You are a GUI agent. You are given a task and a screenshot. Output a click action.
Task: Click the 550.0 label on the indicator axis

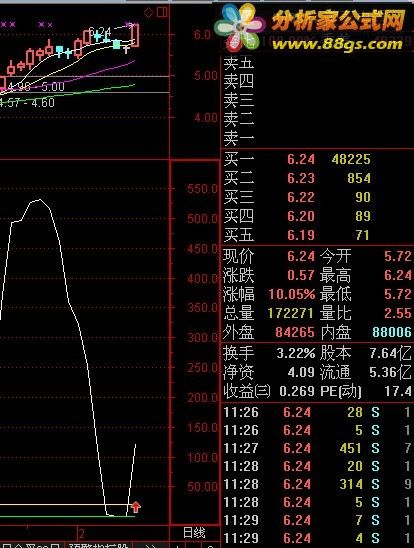pos(202,189)
